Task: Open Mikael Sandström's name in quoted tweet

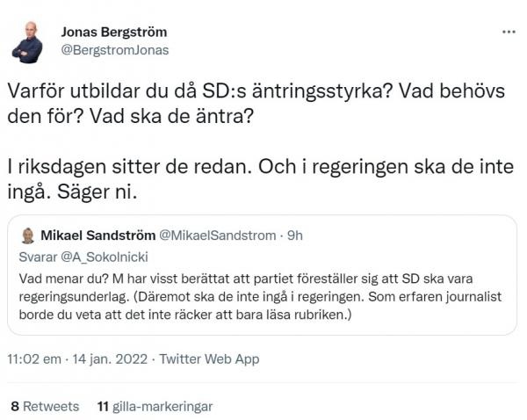Action: 98,235
